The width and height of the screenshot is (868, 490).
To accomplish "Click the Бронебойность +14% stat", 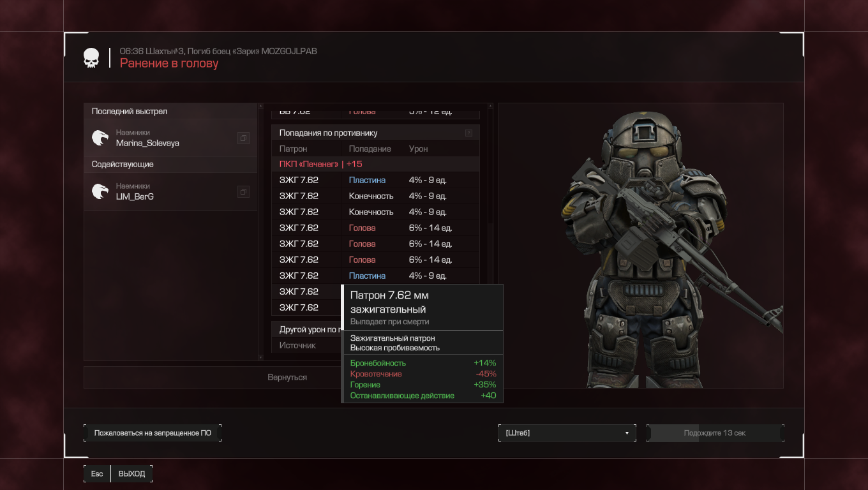I will pos(423,363).
